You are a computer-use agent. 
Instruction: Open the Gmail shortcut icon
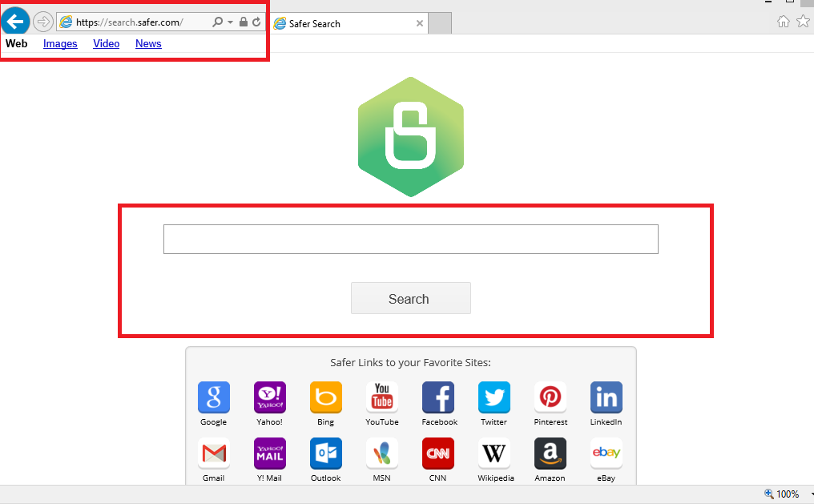tap(214, 454)
